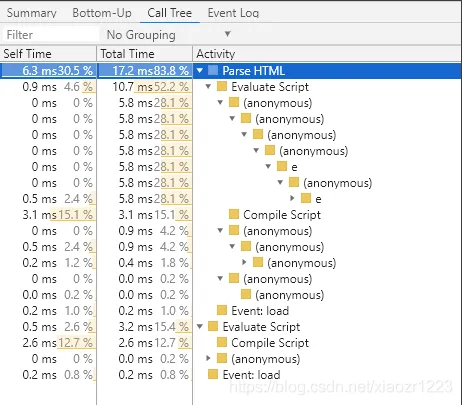Click the Filter input field

click(x=51, y=35)
